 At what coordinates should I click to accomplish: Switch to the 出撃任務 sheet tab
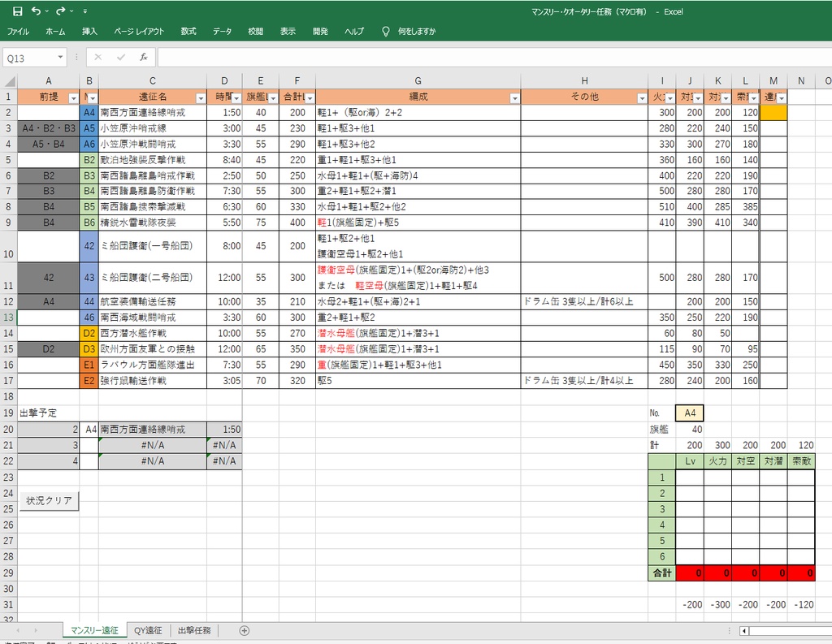pyautogui.click(x=194, y=630)
